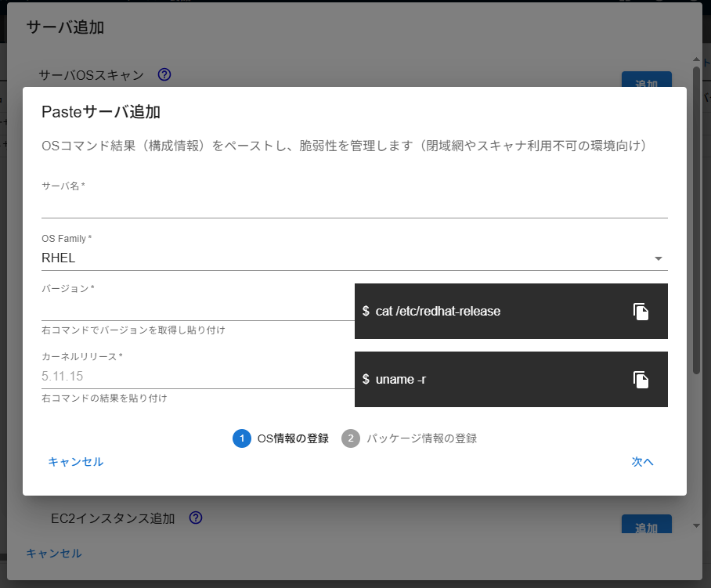Click キャンセル in the サーバ追加 background dialog
The image size is (711, 588).
[x=54, y=553]
